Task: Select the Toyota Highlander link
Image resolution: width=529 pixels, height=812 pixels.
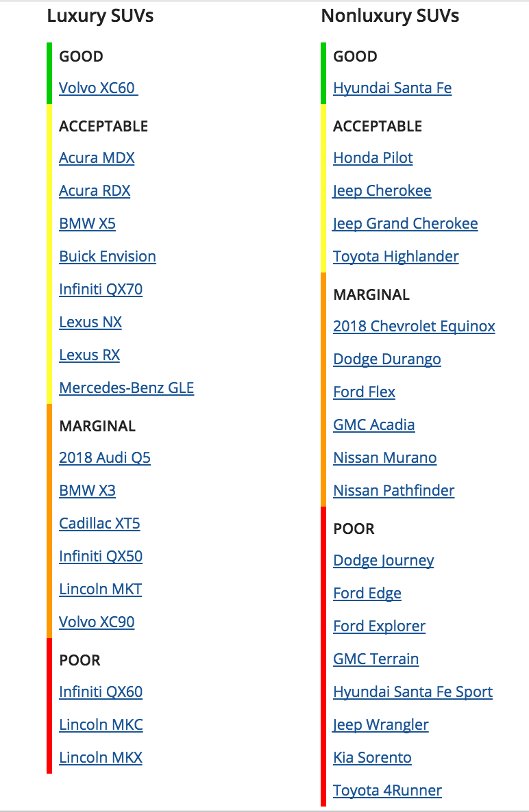Action: [x=395, y=257]
